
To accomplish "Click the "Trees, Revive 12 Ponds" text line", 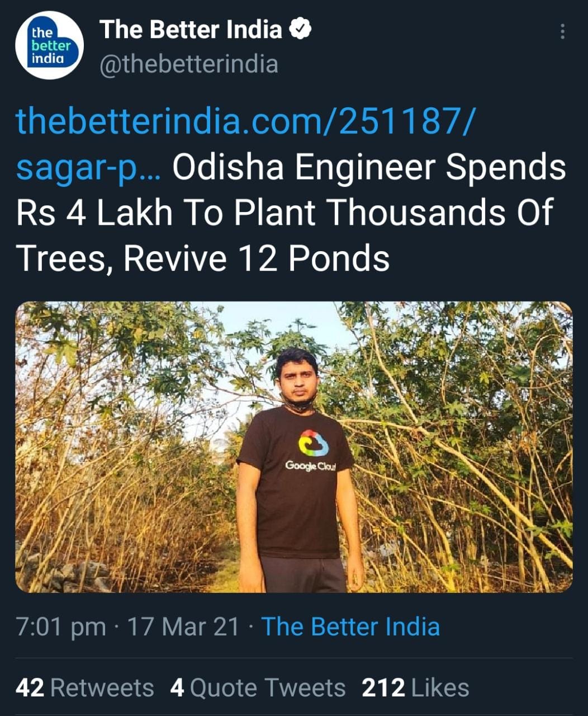I will click(x=203, y=259).
